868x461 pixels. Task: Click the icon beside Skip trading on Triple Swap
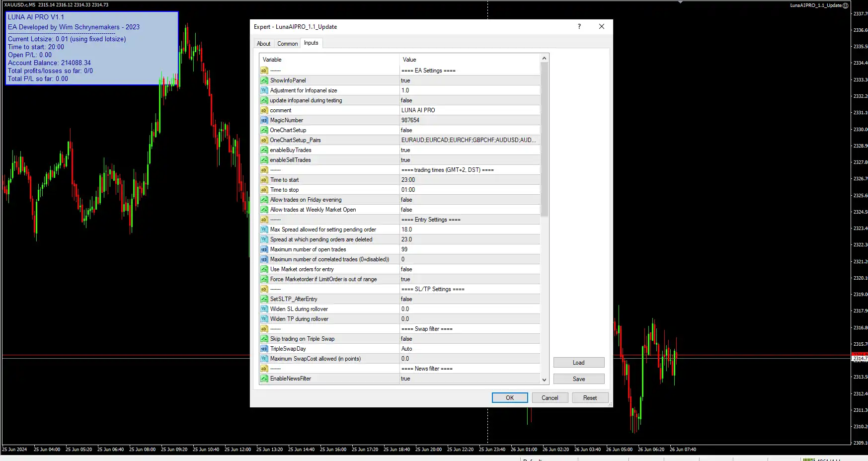tap(264, 339)
